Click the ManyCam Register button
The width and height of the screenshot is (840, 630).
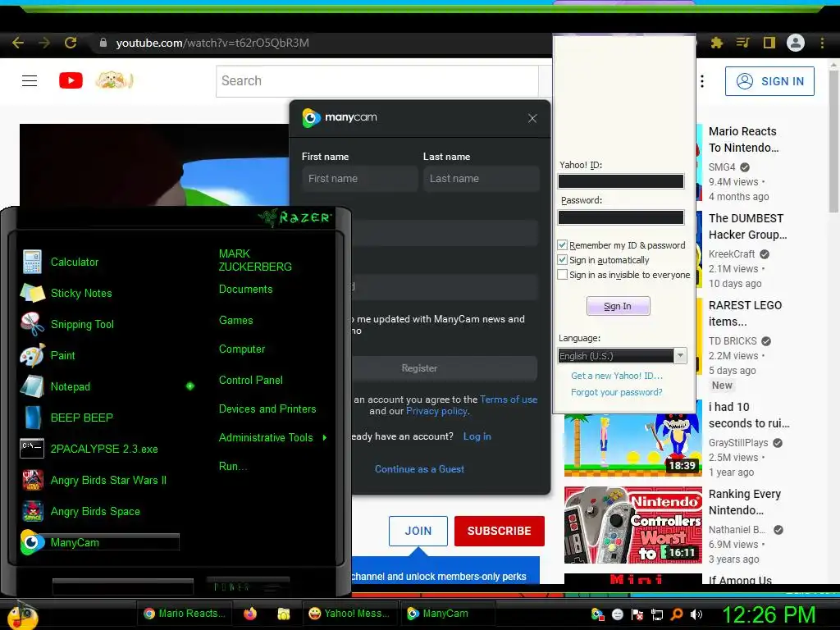click(x=444, y=368)
